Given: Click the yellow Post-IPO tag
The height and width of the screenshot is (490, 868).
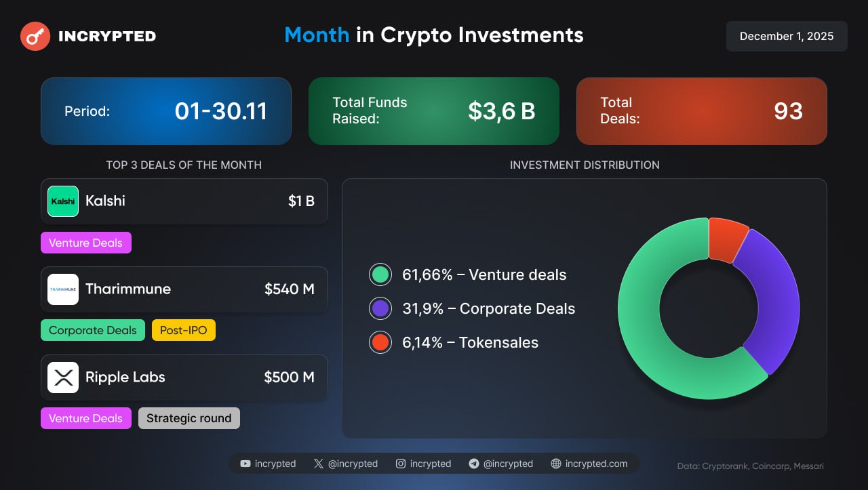Looking at the screenshot, I should point(184,330).
